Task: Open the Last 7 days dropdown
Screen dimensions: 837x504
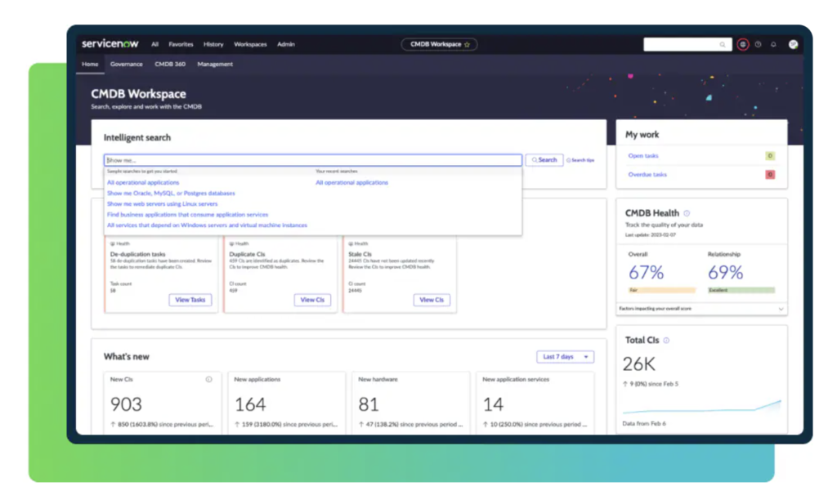Action: pos(564,357)
